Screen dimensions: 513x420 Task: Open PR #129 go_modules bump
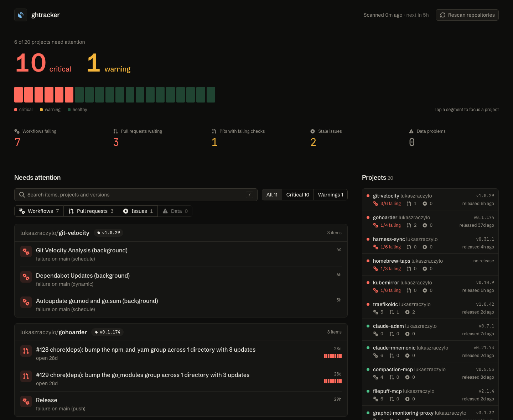(181, 379)
